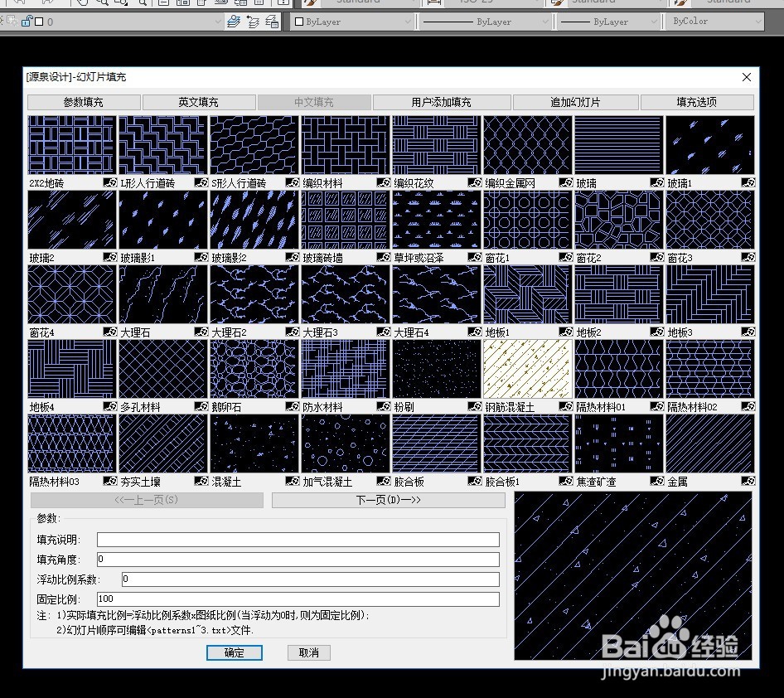The height and width of the screenshot is (698, 784).
Task: Click the slide icon beside 窗花1 label
Action: pyautogui.click(x=566, y=257)
